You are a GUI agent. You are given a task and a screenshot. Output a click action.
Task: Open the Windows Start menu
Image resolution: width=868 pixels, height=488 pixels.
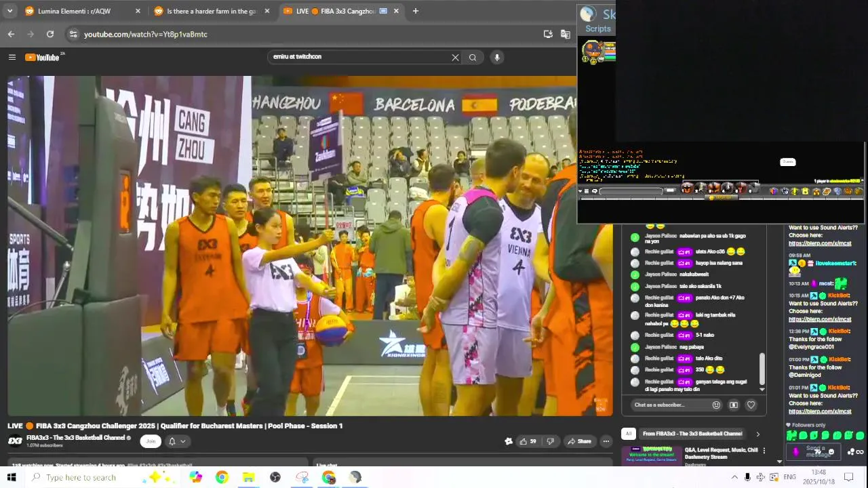click(12, 477)
